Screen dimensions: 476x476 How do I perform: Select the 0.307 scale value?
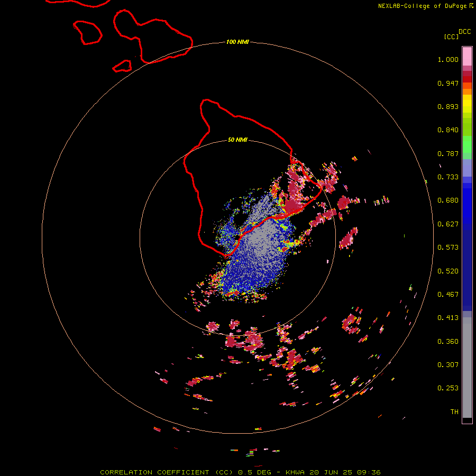tap(448, 365)
